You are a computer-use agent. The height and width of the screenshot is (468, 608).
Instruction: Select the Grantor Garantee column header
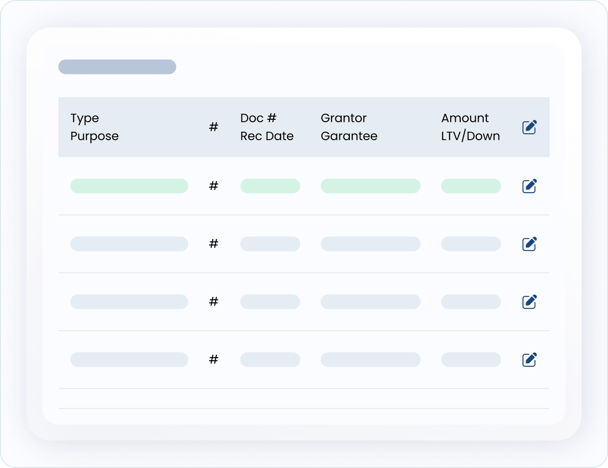[x=349, y=127]
